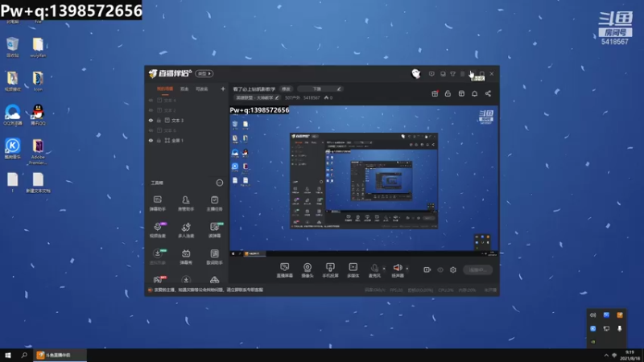Click the announcement text in the status bar
Image resolution: width=644 pixels, height=362 pixels.
[x=208, y=290]
